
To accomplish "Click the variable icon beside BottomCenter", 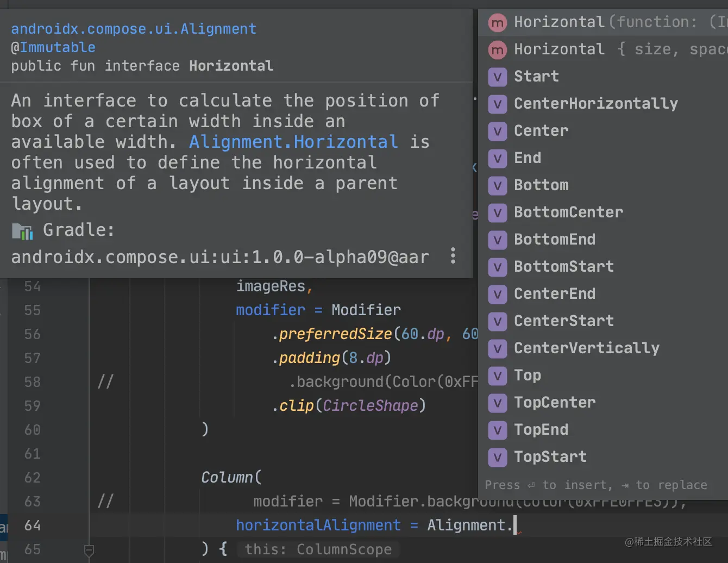I will [x=497, y=212].
